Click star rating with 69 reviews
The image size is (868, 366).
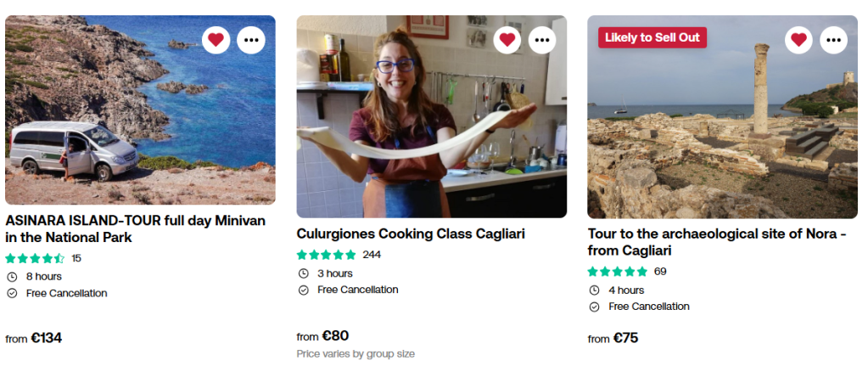tap(617, 272)
